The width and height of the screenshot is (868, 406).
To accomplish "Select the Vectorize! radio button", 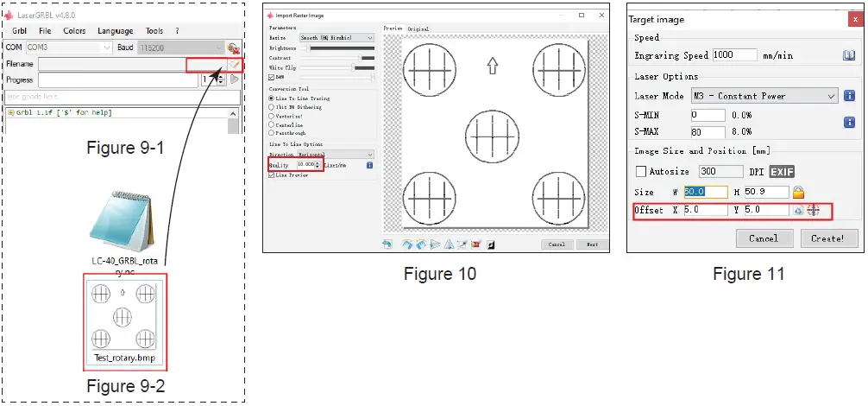I will coord(271,116).
